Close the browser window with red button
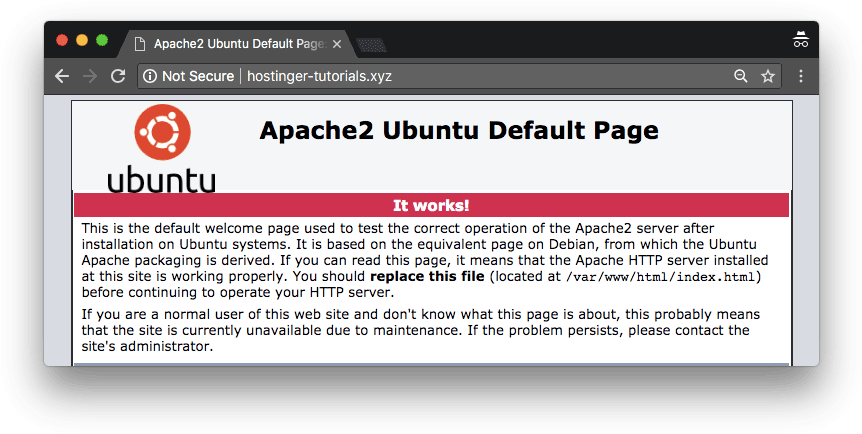862x434 pixels. 62,40
